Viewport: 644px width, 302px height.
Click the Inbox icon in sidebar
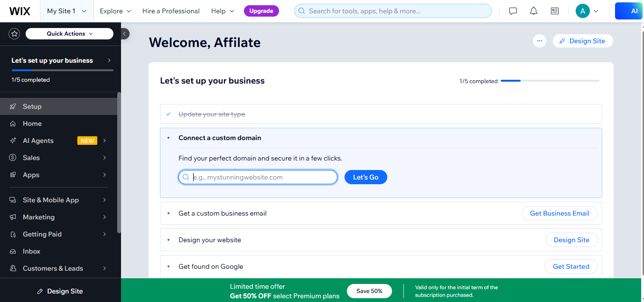[13, 251]
